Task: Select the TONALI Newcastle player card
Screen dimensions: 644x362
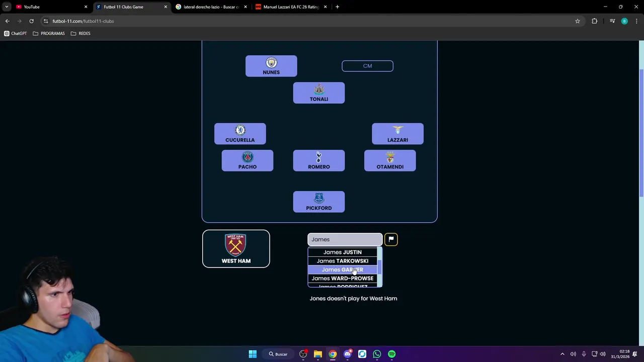Action: click(x=319, y=93)
